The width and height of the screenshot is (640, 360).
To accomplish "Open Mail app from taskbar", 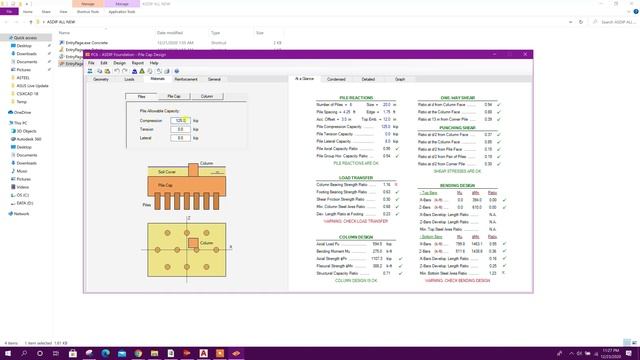I will [122, 353].
